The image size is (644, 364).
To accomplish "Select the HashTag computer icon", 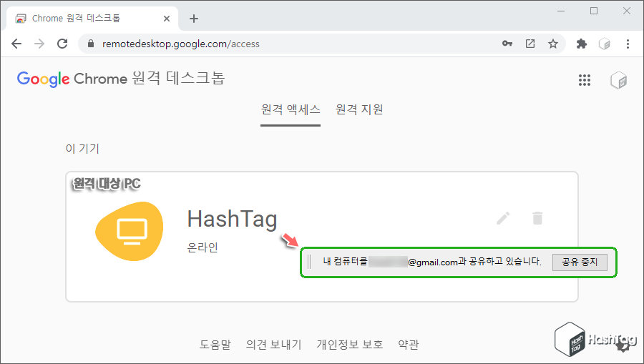I will [130, 231].
